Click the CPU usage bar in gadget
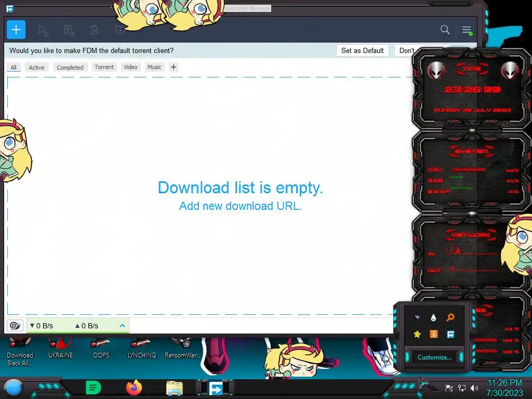Viewport: 532px width, 399px height. 469,169
